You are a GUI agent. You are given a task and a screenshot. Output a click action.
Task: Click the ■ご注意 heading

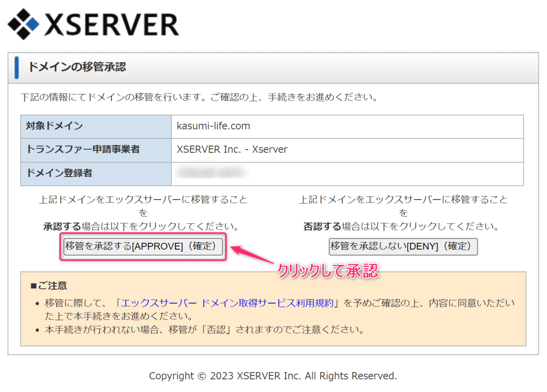click(x=49, y=286)
